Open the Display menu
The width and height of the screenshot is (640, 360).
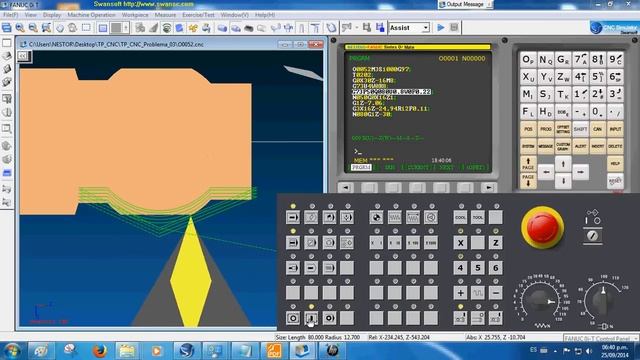tap(52, 15)
